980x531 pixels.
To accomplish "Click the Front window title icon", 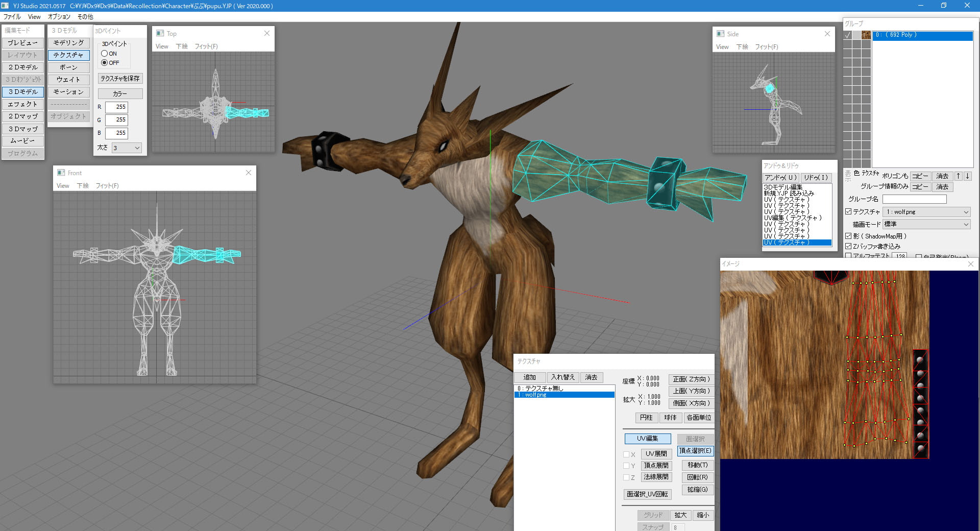I will point(61,173).
